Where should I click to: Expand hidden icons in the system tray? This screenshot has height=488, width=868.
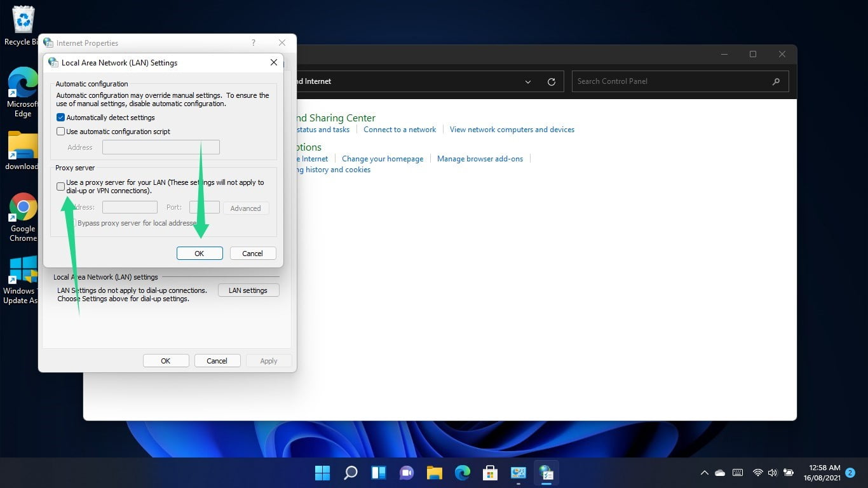[x=704, y=473]
